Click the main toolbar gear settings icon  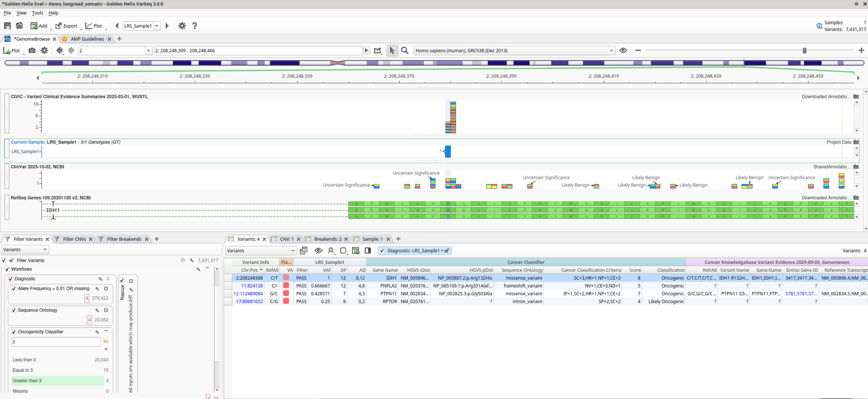pos(182,26)
